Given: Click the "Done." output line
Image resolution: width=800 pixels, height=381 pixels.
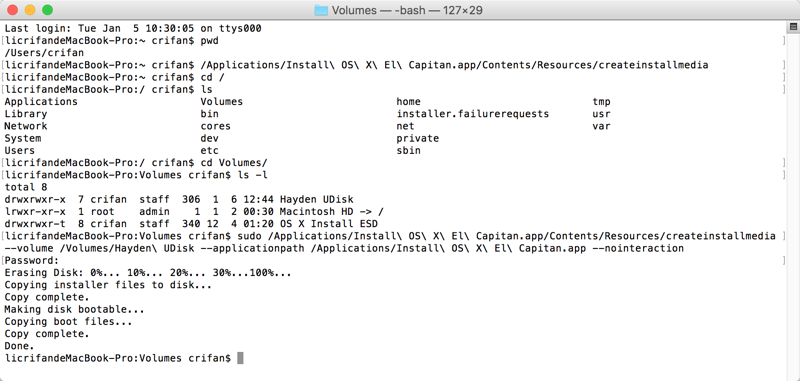Looking at the screenshot, I should coord(19,346).
